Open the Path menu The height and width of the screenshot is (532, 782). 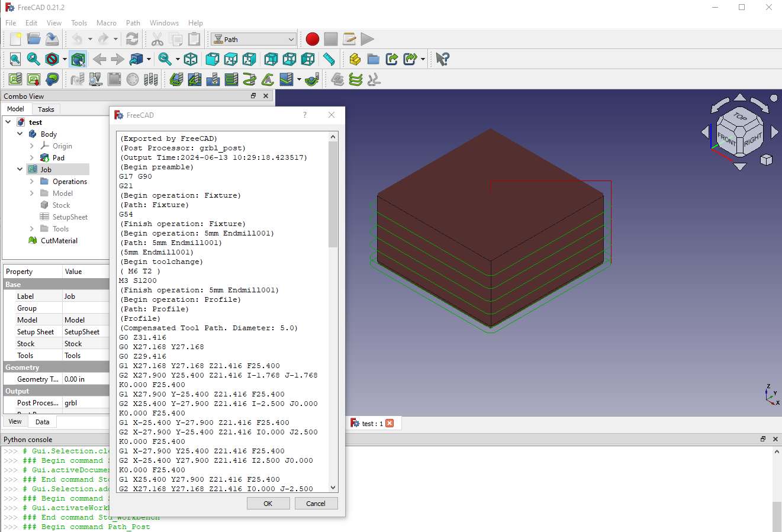(133, 23)
